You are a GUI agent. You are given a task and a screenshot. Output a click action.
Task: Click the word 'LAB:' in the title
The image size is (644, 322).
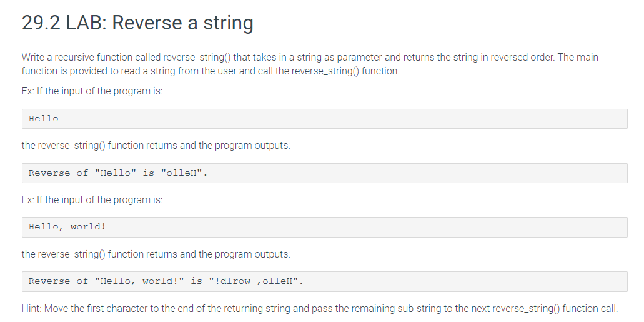point(86,23)
